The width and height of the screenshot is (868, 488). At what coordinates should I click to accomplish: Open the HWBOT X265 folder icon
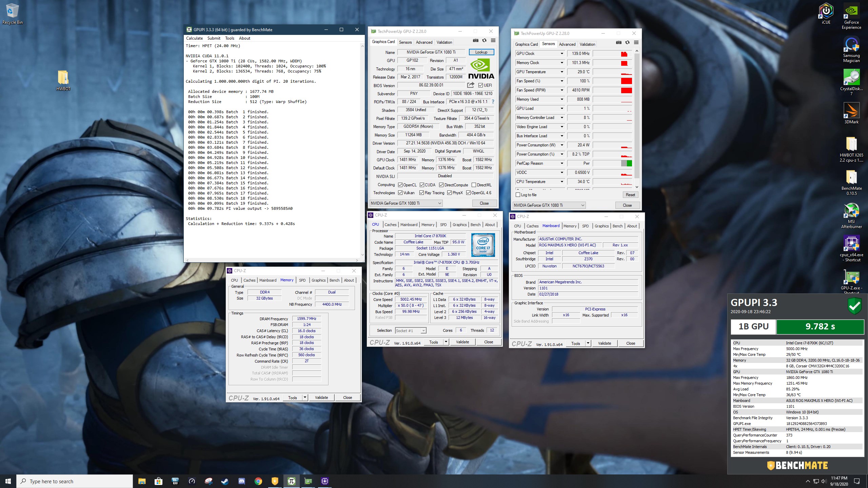851,149
